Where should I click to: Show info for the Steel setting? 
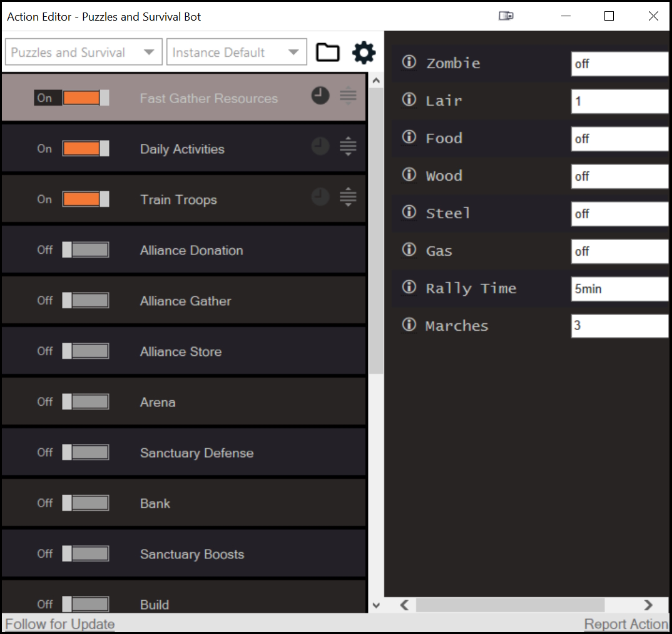click(x=409, y=211)
